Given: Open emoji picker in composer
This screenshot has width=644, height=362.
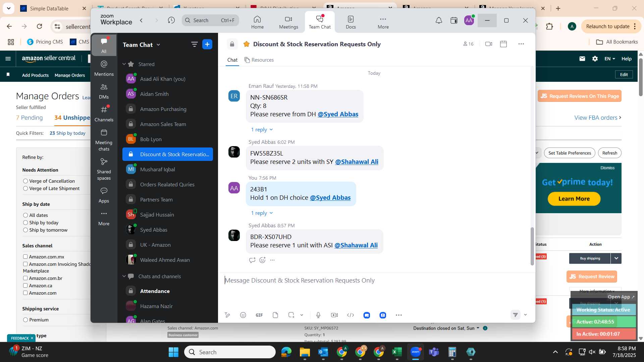Looking at the screenshot, I should click(x=243, y=315).
